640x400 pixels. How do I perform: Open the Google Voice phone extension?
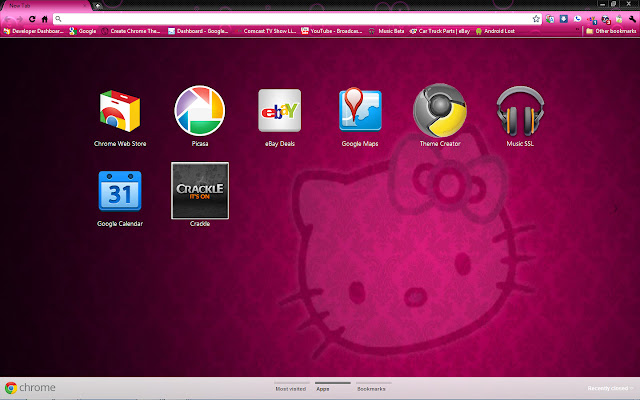click(x=578, y=19)
